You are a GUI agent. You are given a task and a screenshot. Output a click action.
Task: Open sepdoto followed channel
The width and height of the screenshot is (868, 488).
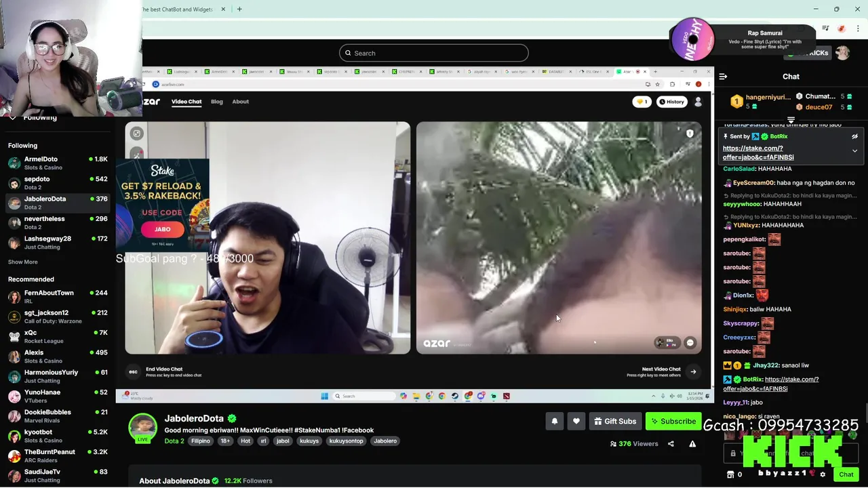pos(58,183)
